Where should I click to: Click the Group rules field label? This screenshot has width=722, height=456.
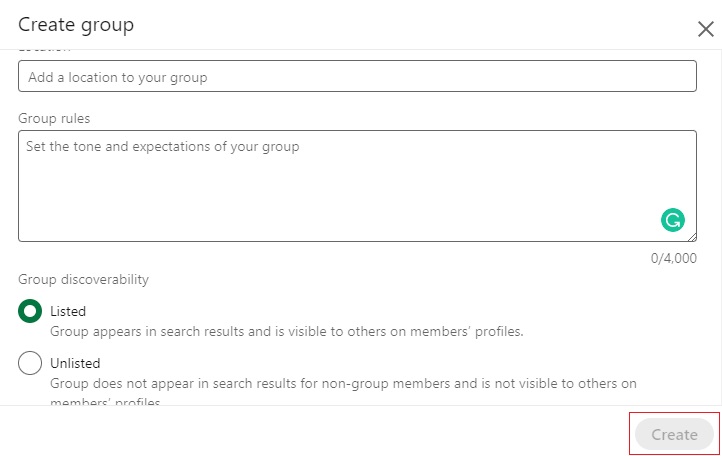pyautogui.click(x=54, y=118)
